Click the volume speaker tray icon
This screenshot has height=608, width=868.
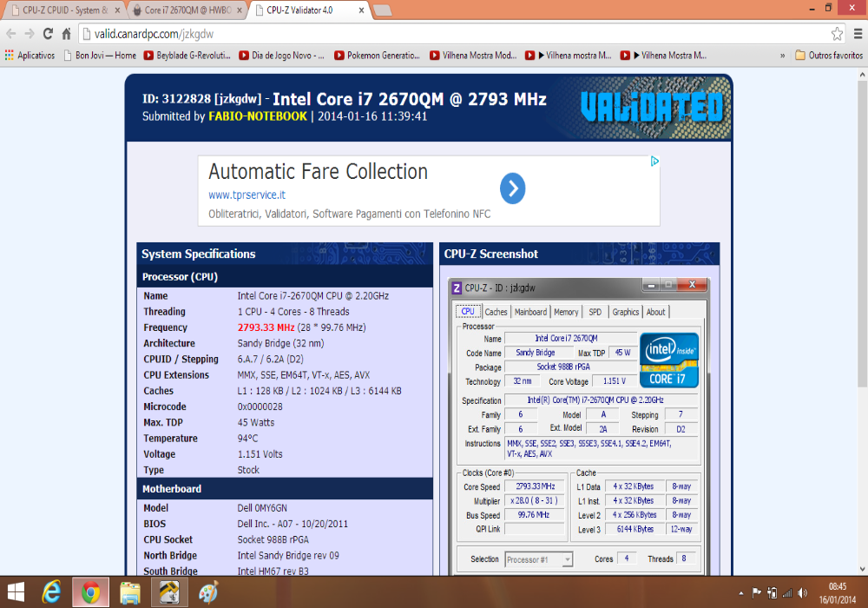803,593
